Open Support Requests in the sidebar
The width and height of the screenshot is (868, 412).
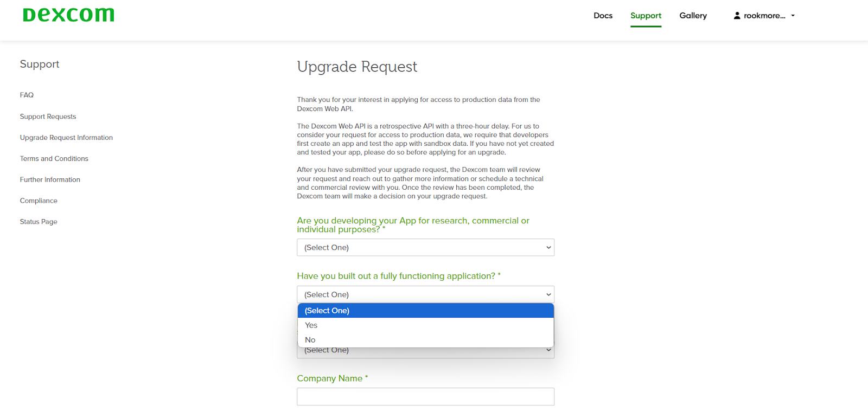tap(48, 117)
